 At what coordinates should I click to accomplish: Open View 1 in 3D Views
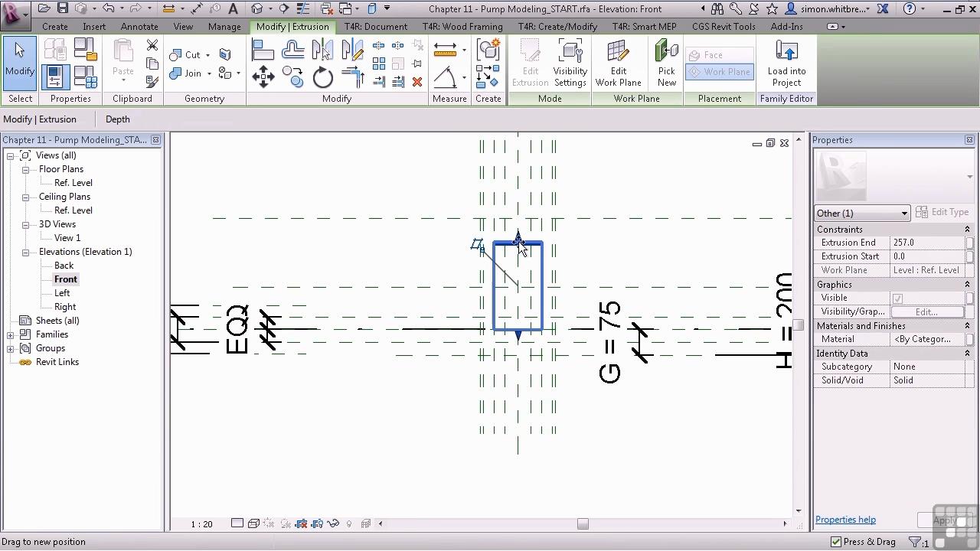[67, 238]
